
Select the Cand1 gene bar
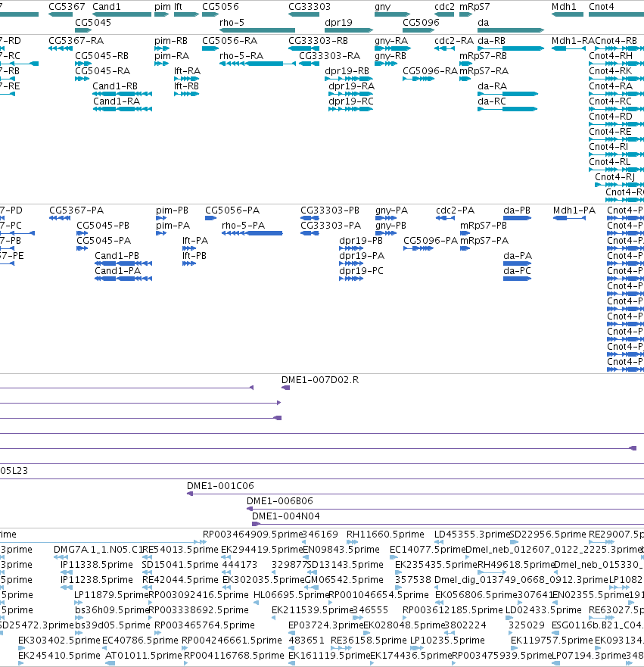click(x=122, y=14)
